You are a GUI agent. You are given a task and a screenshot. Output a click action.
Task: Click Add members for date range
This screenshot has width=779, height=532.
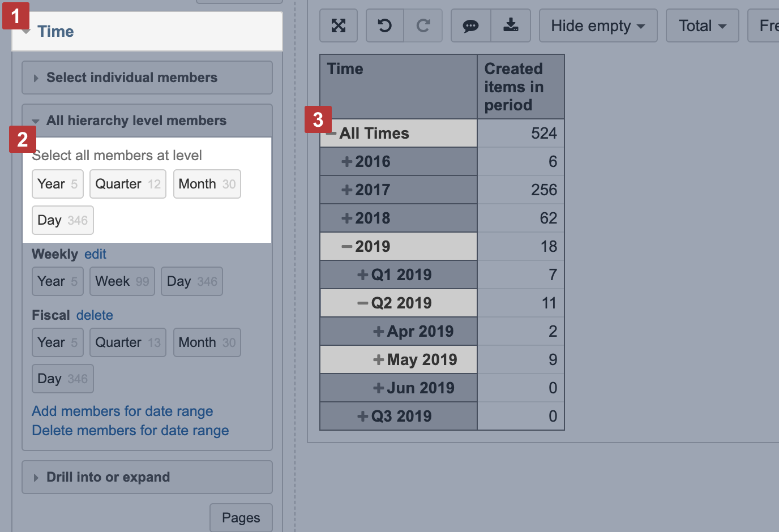click(x=122, y=411)
